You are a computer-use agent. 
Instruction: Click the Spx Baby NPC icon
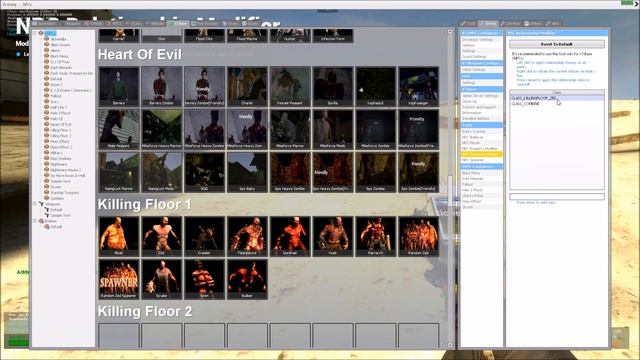click(247, 172)
